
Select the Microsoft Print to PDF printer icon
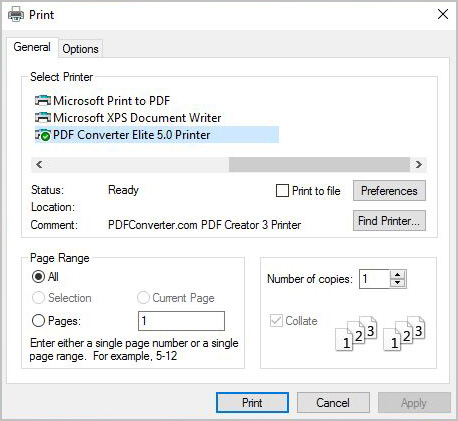[43, 101]
